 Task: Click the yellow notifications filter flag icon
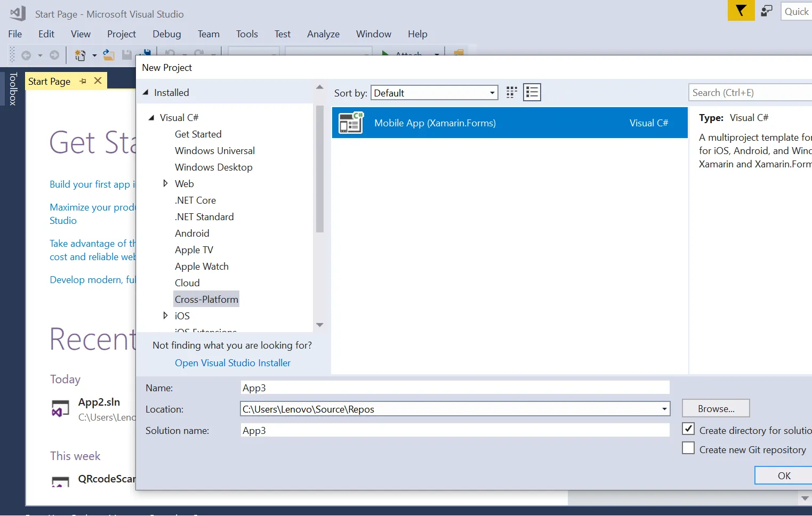(741, 11)
